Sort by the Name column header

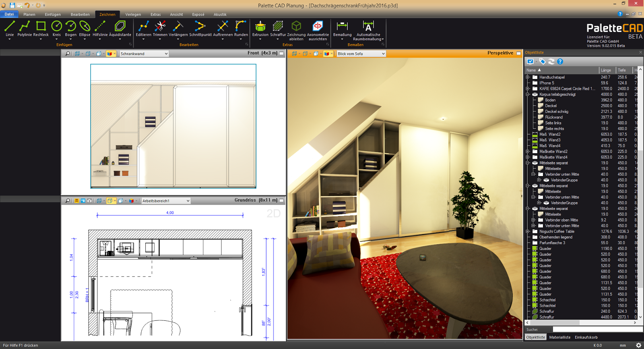click(x=562, y=70)
